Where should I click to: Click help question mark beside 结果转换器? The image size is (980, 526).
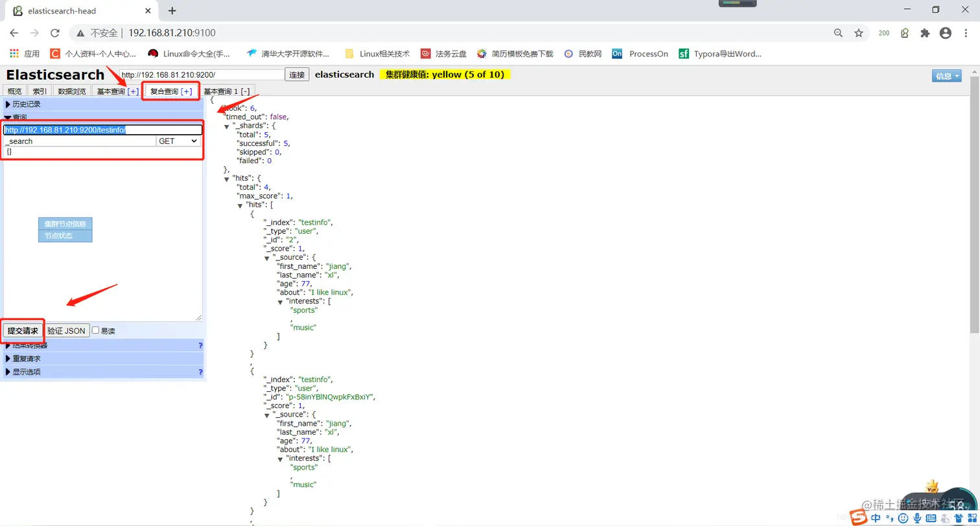(x=200, y=346)
